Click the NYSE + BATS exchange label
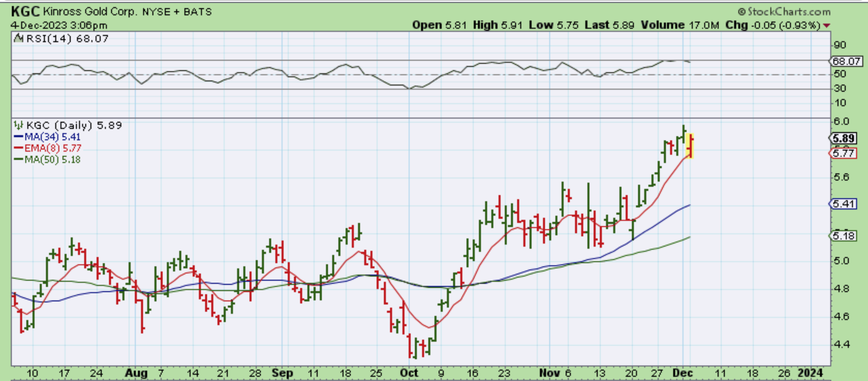The width and height of the screenshot is (868, 381). (177, 12)
